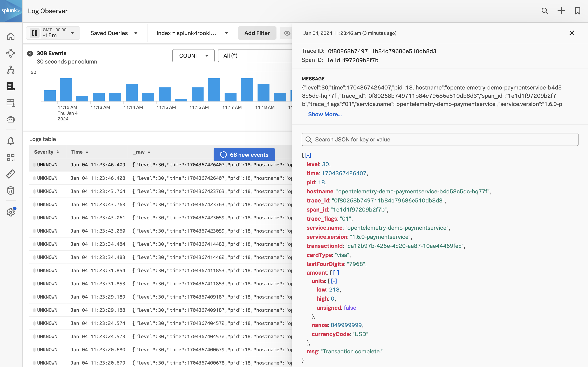Viewport: 588px width, 367px height.
Task: Click the search magnifier in header
Action: (x=545, y=11)
